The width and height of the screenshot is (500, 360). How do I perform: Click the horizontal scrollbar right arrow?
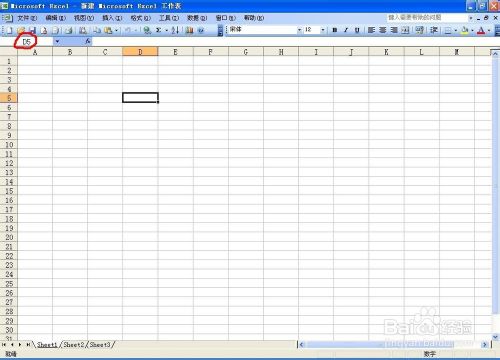click(x=485, y=345)
